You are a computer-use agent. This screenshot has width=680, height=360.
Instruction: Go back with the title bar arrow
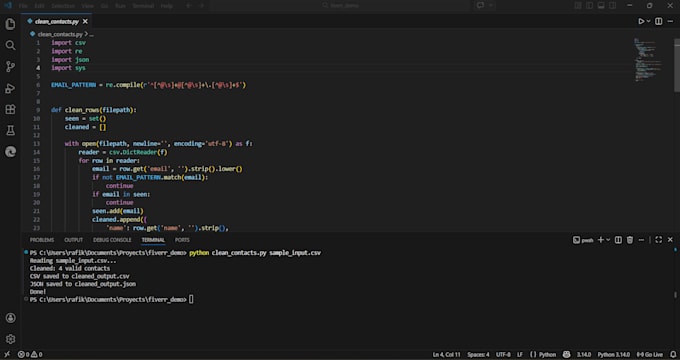click(x=189, y=6)
